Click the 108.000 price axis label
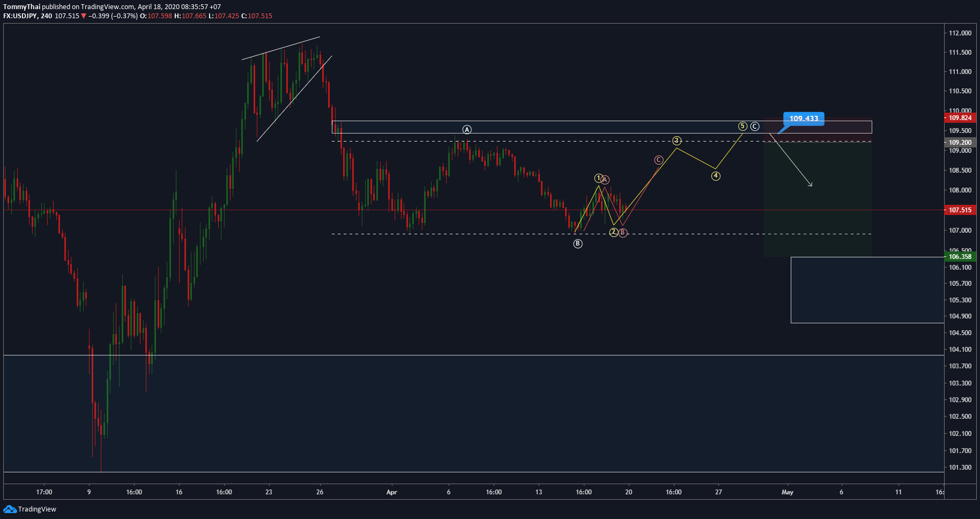The height and width of the screenshot is (519, 980). pos(960,190)
